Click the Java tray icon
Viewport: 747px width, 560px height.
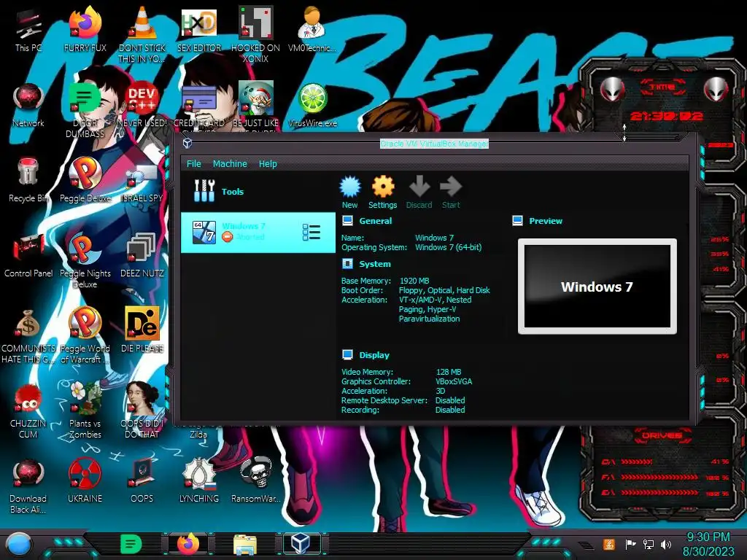click(608, 544)
